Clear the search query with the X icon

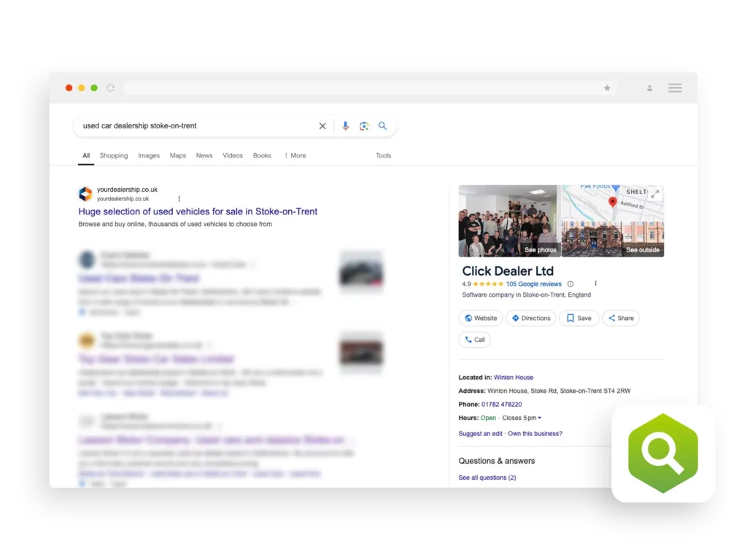[x=322, y=126]
